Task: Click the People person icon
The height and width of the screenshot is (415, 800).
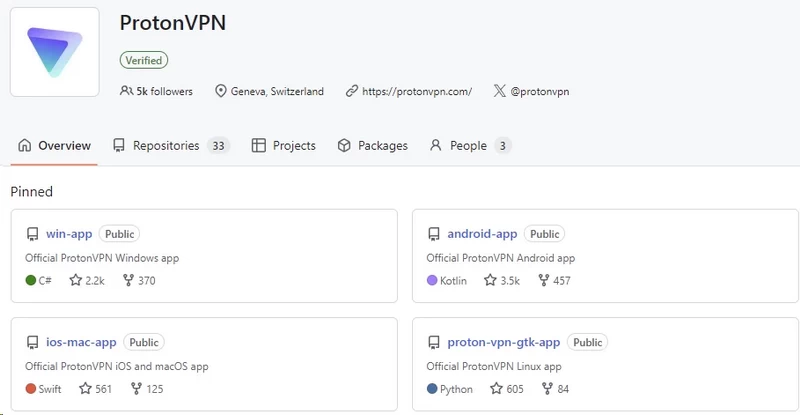Action: click(435, 145)
